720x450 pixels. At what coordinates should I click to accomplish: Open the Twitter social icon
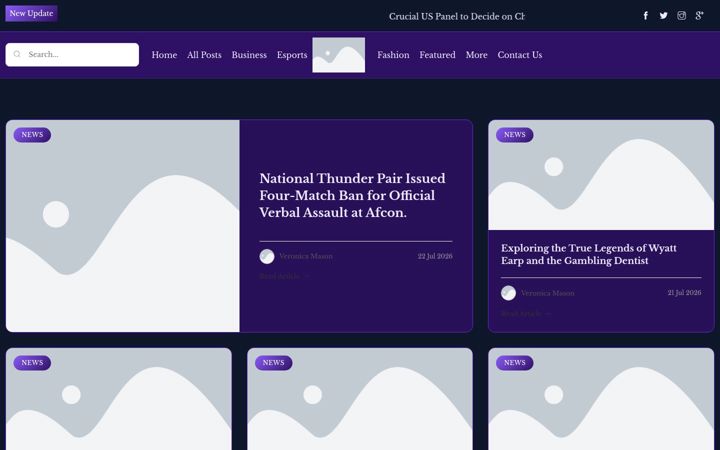coord(664,16)
